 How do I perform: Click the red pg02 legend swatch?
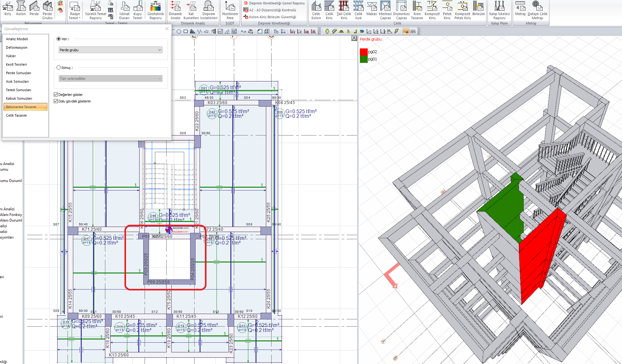364,52
